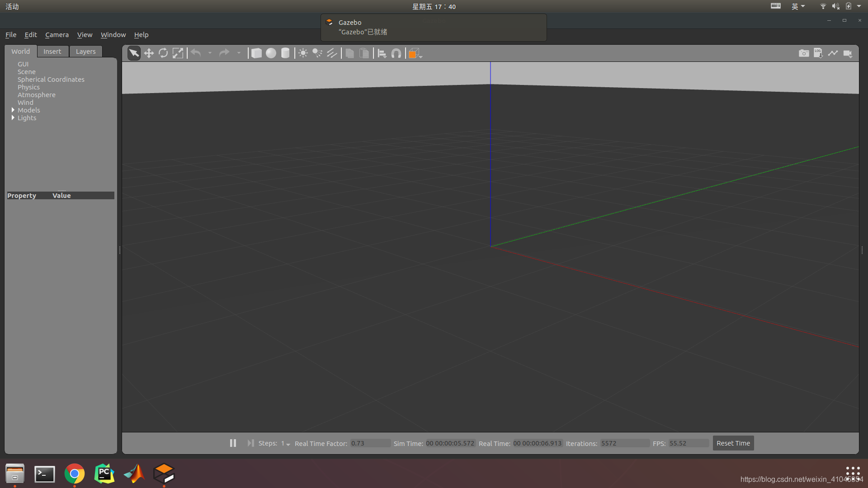
Task: Expand the Lights tree item
Action: coord(13,117)
